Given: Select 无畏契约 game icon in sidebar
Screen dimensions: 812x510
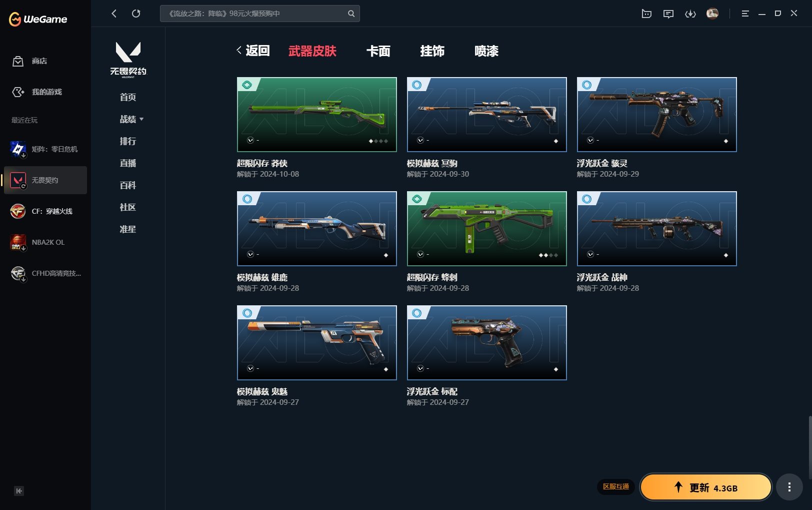Looking at the screenshot, I should (x=18, y=180).
